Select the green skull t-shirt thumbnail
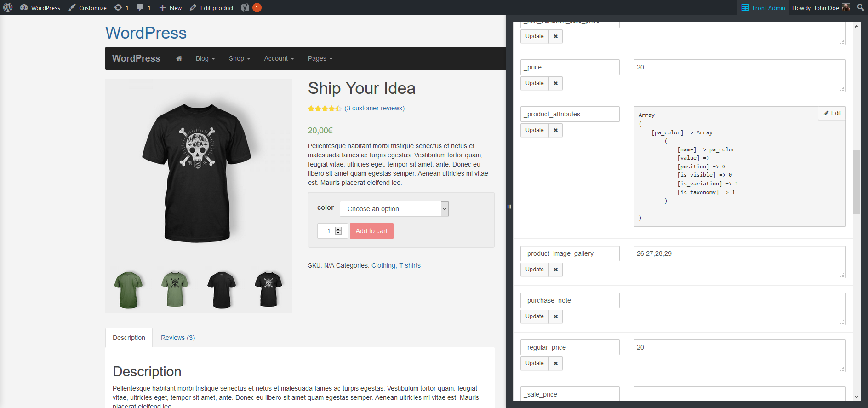The image size is (868, 408). [x=175, y=289]
